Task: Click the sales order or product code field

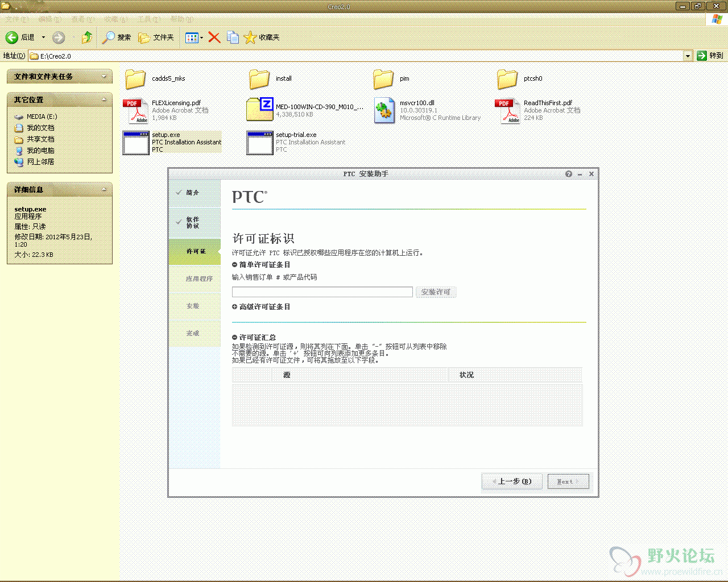Action: 322,292
